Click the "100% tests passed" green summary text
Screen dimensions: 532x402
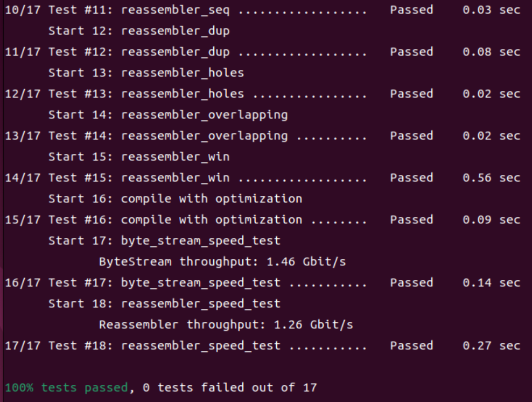point(67,387)
